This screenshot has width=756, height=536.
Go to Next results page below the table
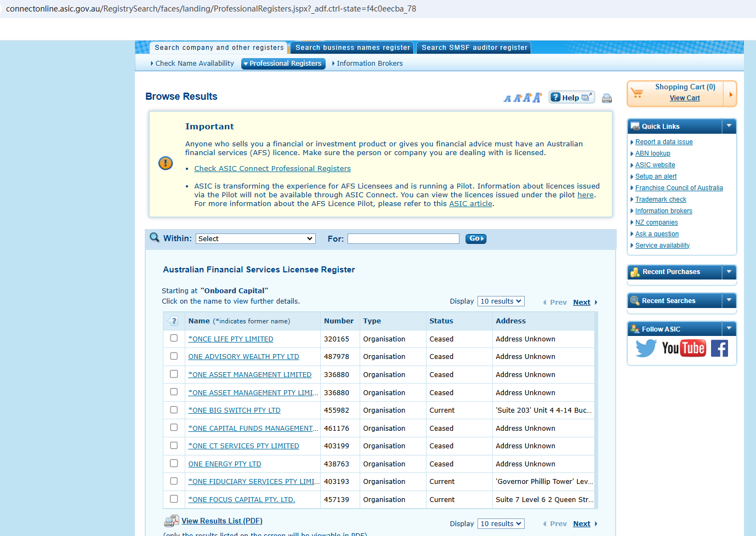pos(582,524)
